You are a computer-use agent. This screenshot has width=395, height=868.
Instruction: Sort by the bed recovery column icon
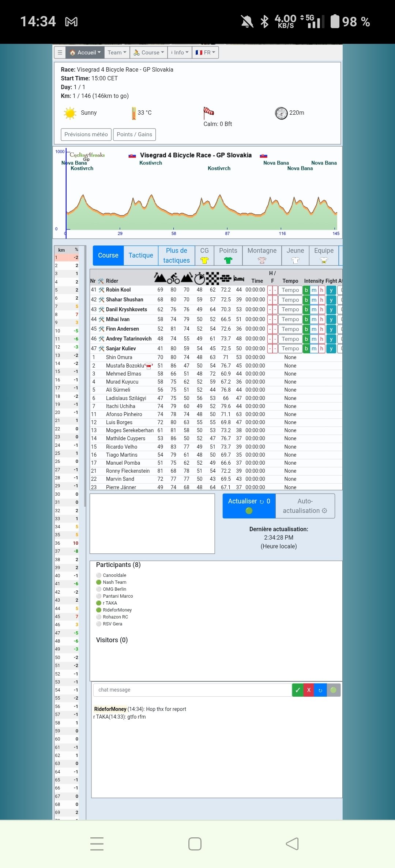(x=239, y=279)
